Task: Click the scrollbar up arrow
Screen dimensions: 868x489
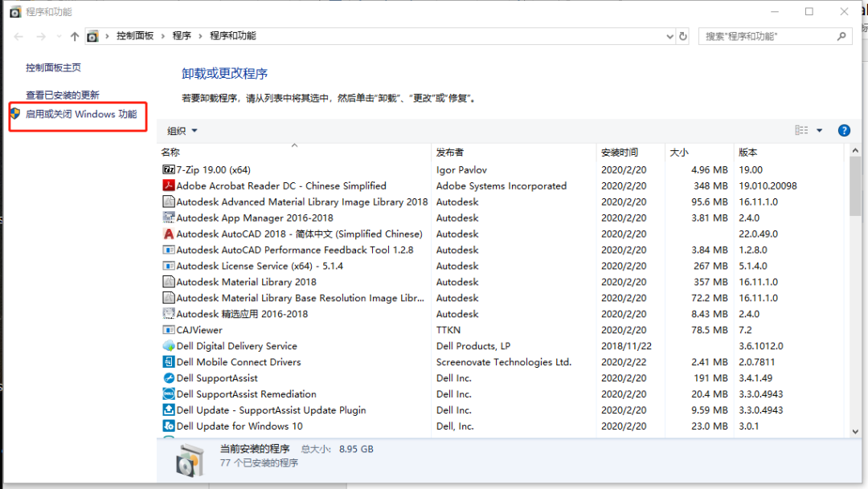Action: click(x=855, y=150)
